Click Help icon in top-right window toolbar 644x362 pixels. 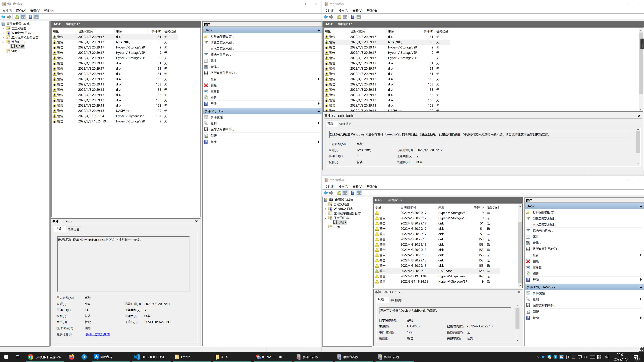click(x=353, y=17)
